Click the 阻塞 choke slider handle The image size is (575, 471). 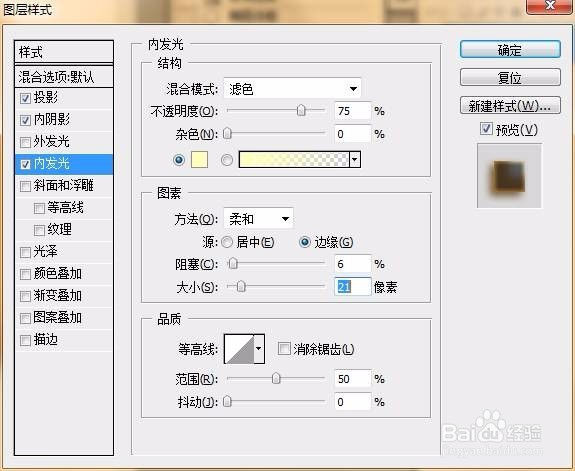(x=233, y=263)
